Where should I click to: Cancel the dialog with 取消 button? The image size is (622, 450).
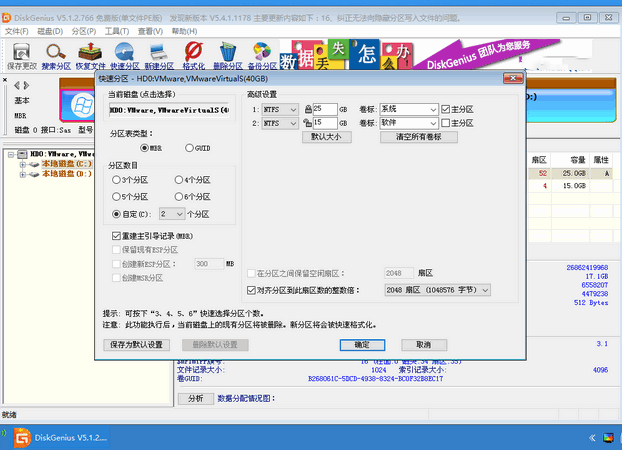pyautogui.click(x=424, y=345)
